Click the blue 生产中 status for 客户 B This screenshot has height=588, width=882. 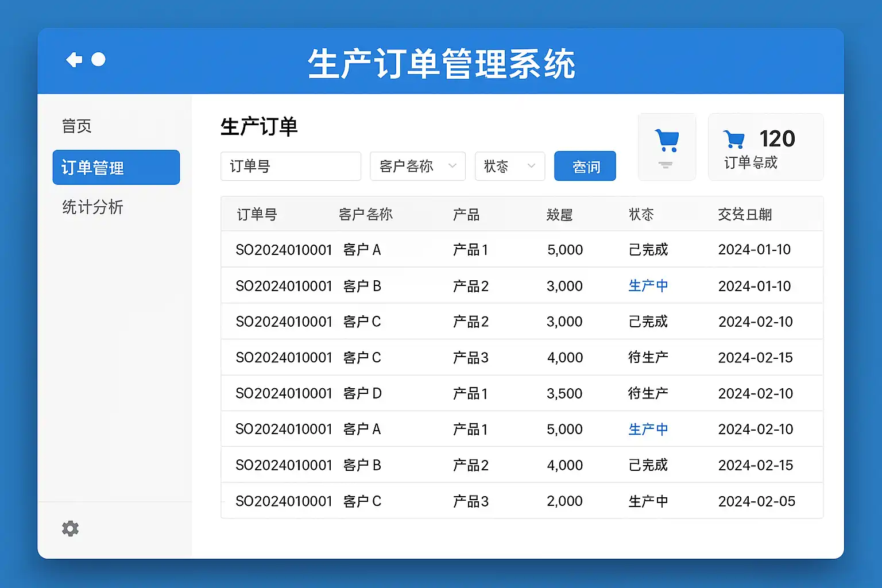[648, 286]
